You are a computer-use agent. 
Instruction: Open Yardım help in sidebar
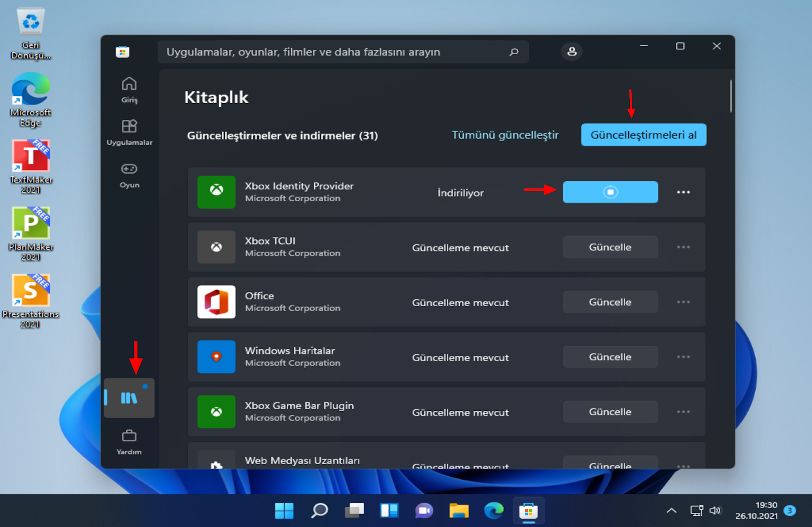tap(129, 442)
